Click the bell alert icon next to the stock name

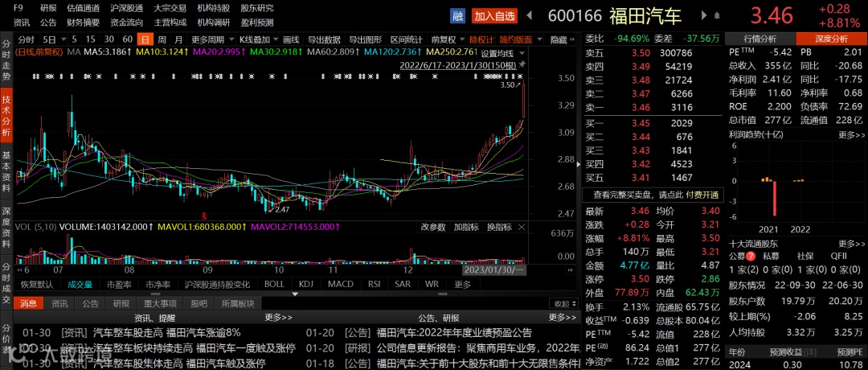pos(718,15)
